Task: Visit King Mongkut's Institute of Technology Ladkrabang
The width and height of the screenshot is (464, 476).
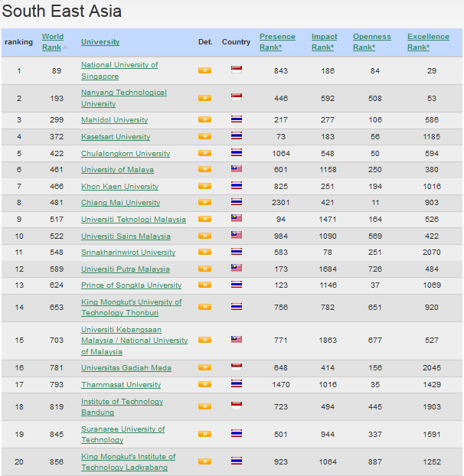Action: [128, 462]
